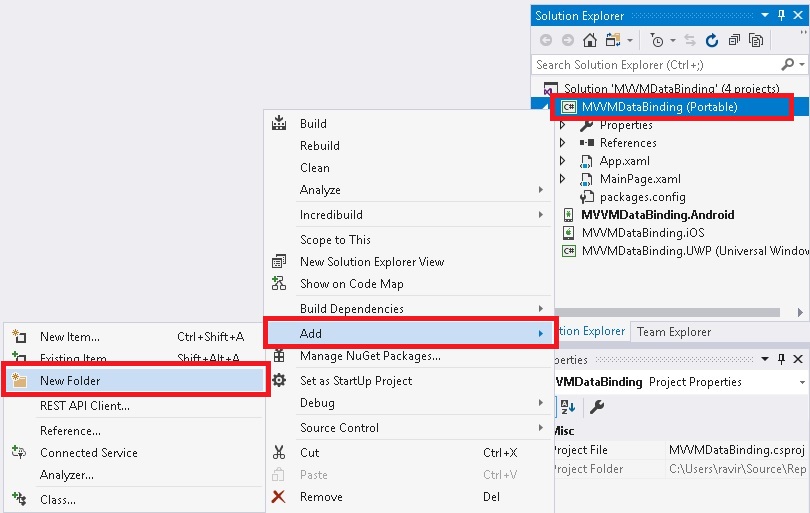Open the Project Properties object dropdown
Screen dimensions: 810x513
click(x=802, y=382)
